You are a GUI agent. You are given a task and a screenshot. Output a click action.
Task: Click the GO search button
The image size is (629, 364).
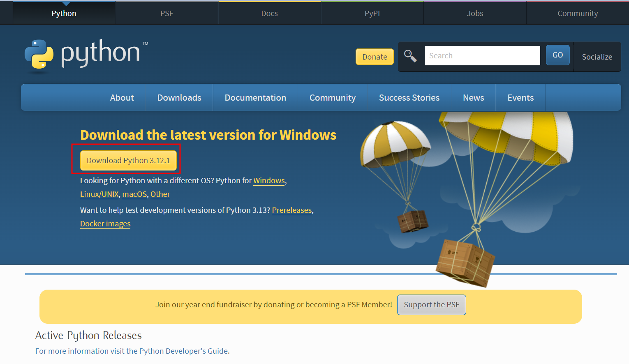(x=557, y=55)
